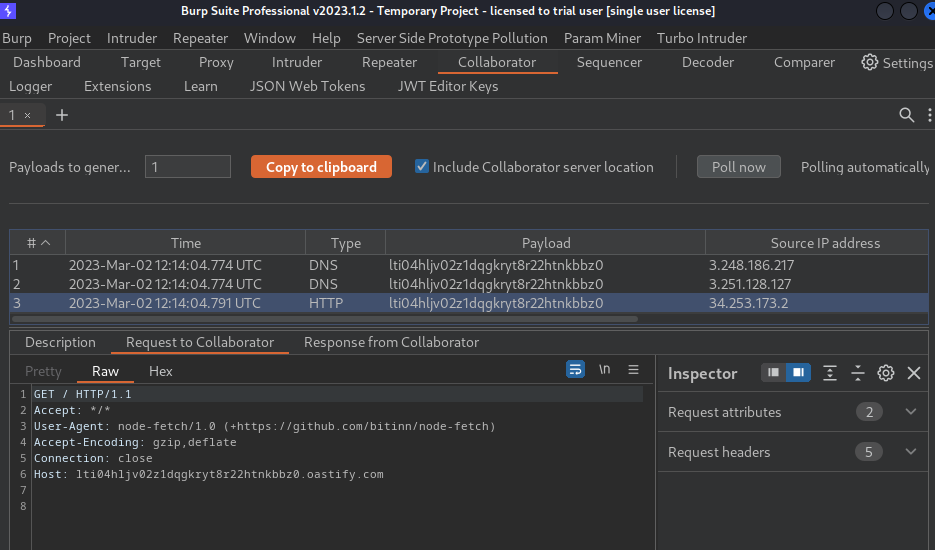Select DNS interaction from 3.248.186.217
935x550 pixels.
[x=469, y=265]
